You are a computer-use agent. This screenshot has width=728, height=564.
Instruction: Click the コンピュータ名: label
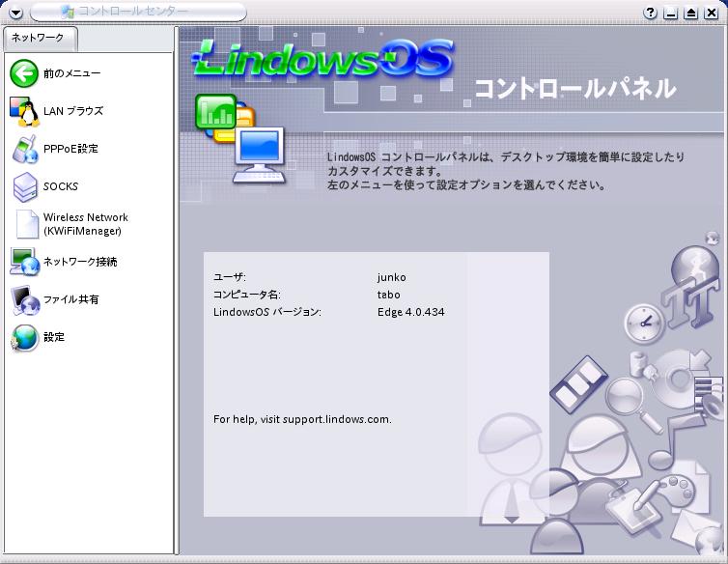pos(246,295)
